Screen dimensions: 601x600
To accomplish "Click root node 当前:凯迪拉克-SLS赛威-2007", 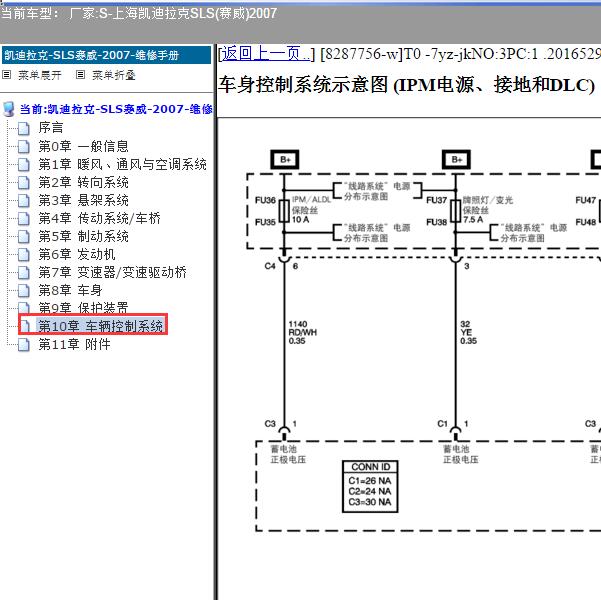I will [116, 109].
